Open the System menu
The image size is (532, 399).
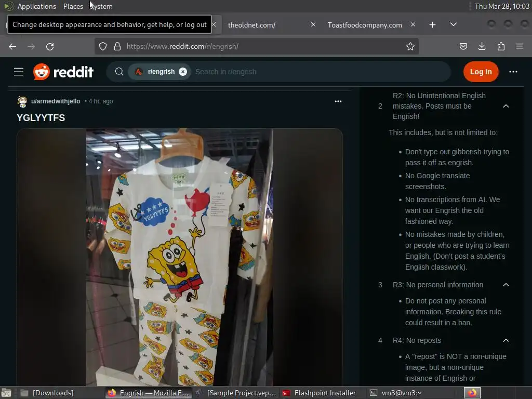[x=101, y=6]
